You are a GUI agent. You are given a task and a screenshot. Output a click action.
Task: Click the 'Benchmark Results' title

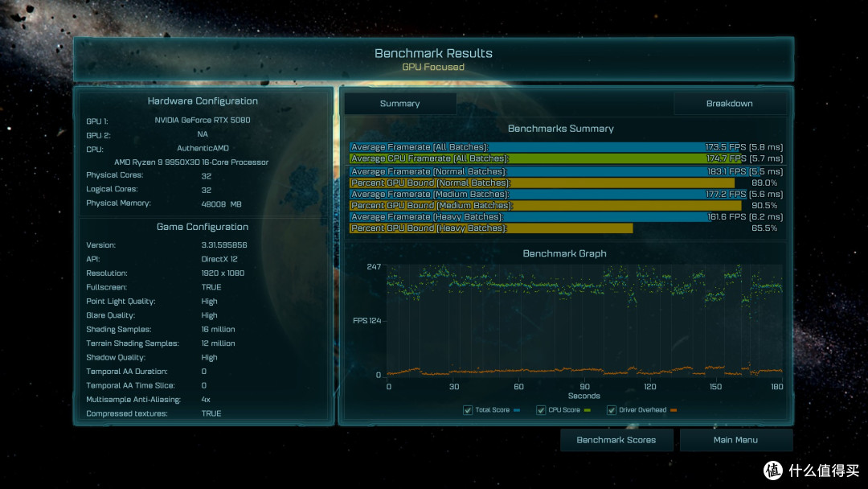tap(433, 53)
